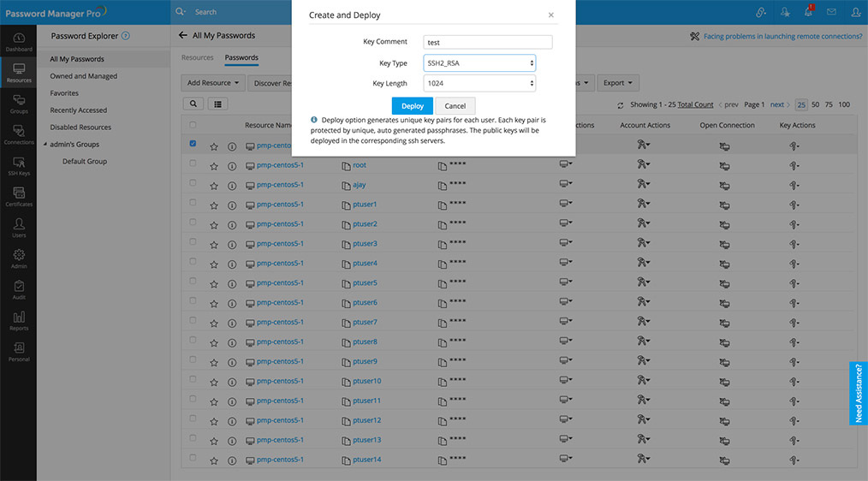Check the ptuser10 row checkbox

tap(193, 379)
